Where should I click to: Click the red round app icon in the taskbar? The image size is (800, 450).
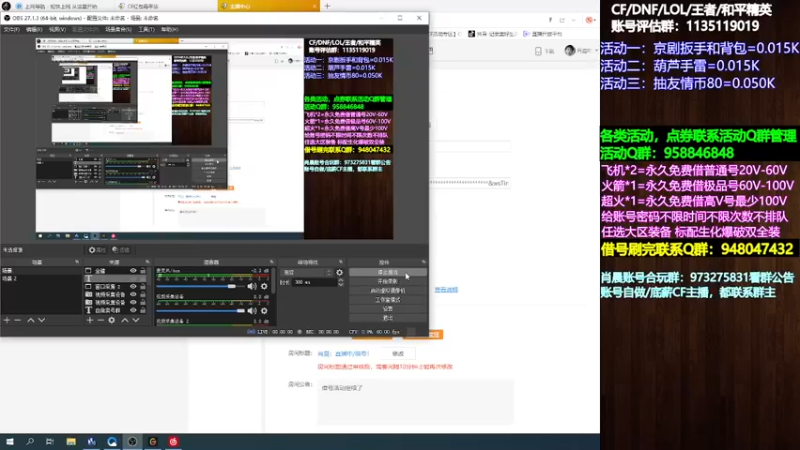coord(173,441)
